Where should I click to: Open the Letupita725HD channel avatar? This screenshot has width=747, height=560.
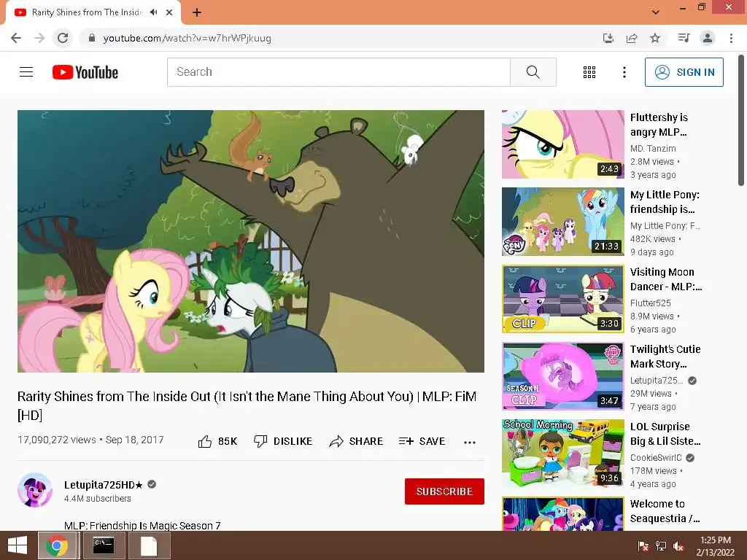point(35,490)
